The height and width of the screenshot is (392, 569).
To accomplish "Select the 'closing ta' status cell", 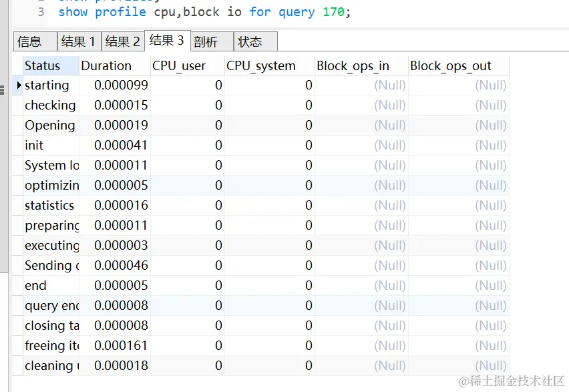I will (51, 326).
